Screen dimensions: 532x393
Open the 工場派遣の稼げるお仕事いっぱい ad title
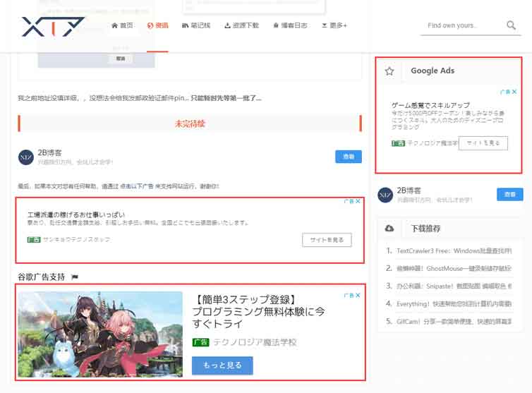[76, 214]
